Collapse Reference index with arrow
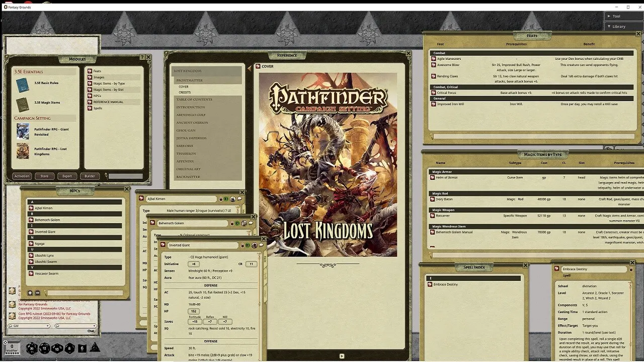The height and width of the screenshot is (362, 644). pyautogui.click(x=250, y=68)
